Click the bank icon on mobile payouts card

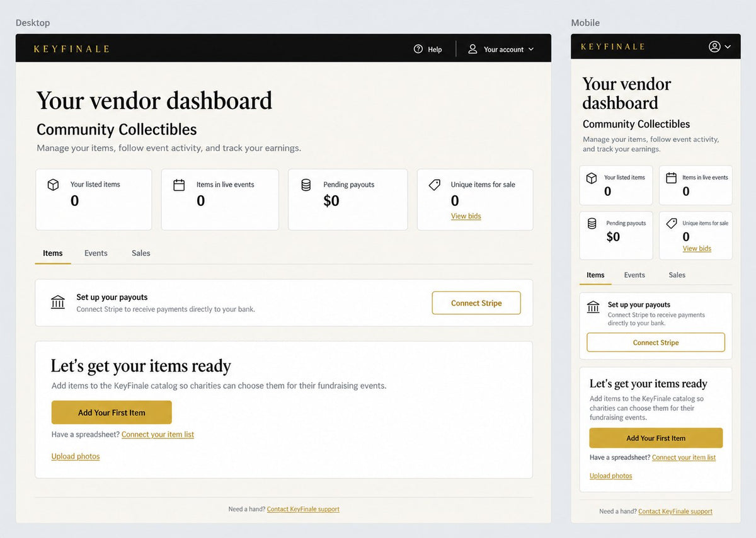click(593, 307)
